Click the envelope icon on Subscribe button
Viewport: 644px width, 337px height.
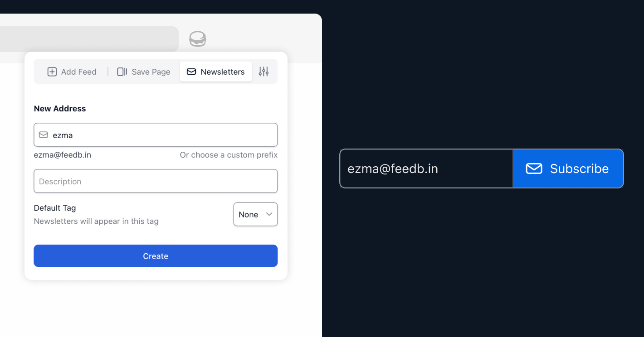(x=534, y=168)
